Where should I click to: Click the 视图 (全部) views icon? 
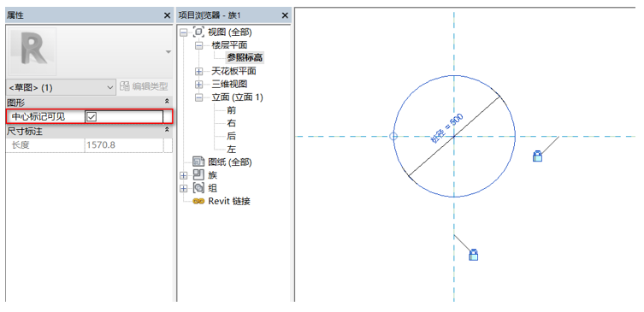(198, 32)
